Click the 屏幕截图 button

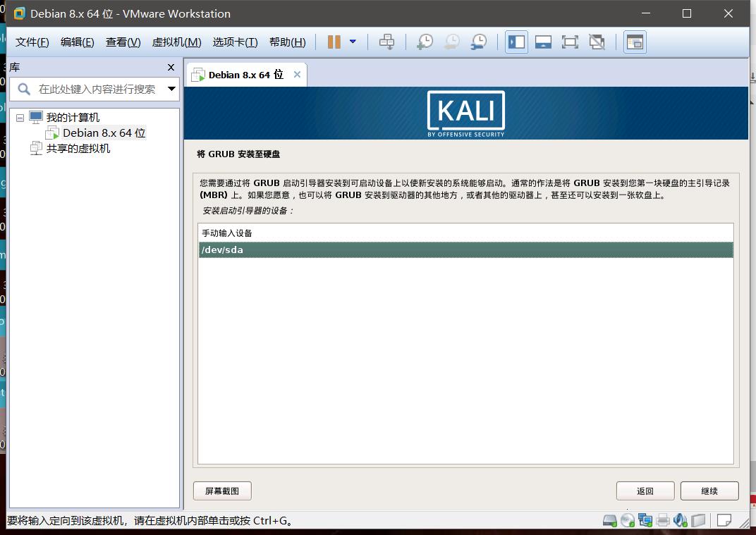(x=222, y=491)
